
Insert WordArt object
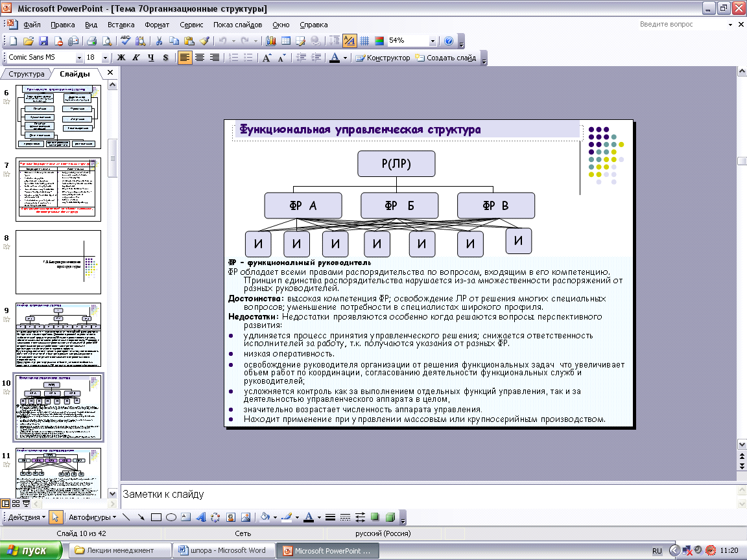coord(200,517)
